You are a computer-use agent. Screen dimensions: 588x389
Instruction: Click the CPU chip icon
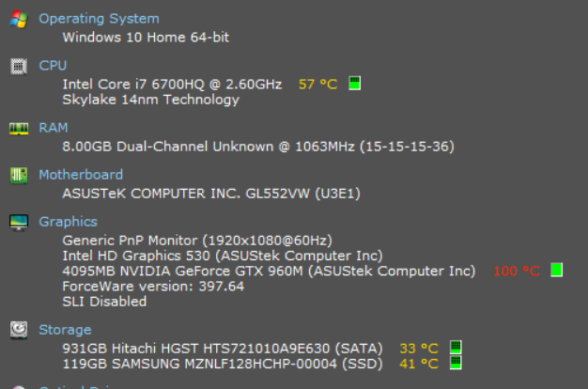(x=18, y=66)
